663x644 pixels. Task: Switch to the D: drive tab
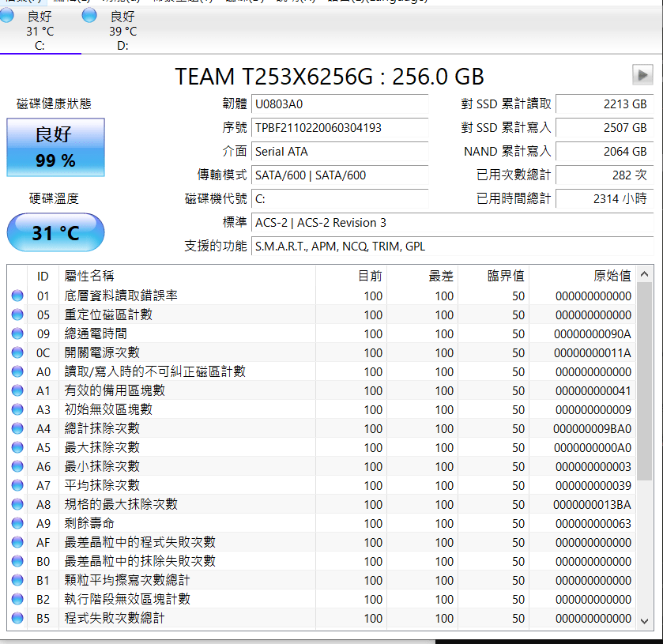point(111,30)
